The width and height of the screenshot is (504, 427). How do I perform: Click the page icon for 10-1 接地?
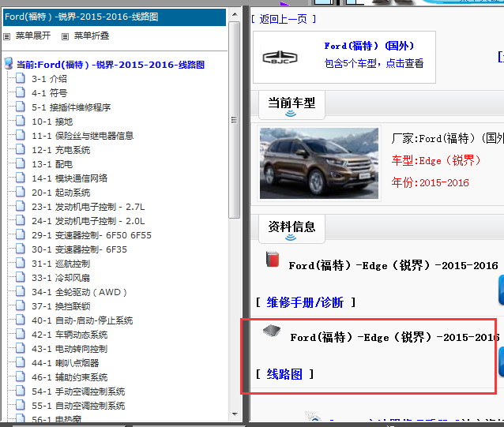pos(21,122)
